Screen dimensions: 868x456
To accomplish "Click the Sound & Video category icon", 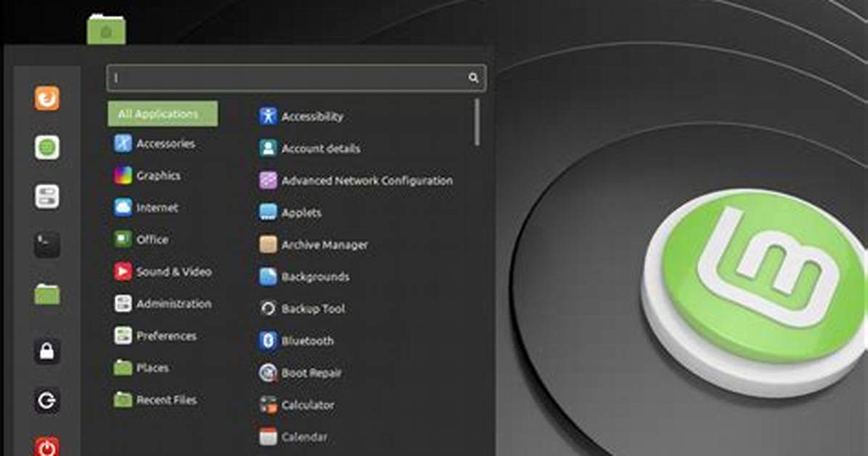I will pyautogui.click(x=123, y=272).
